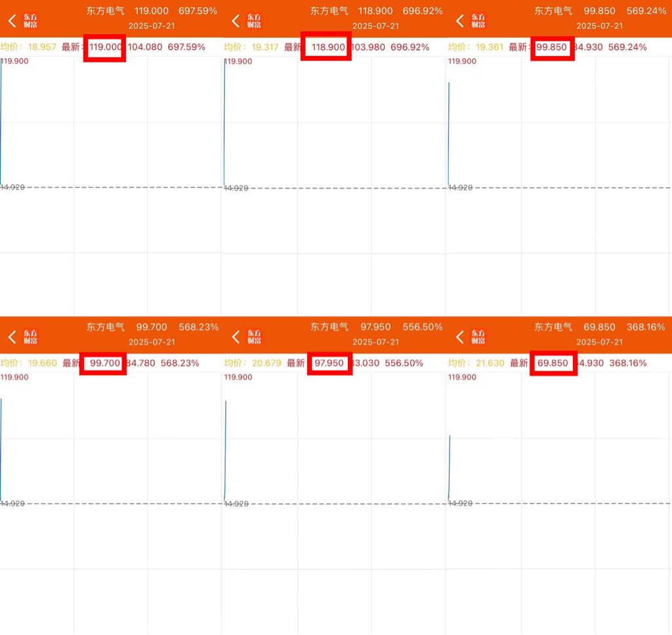The width and height of the screenshot is (672, 635).
Task: Click 119.900 axis label in the 118.900 panel
Action: click(x=238, y=61)
